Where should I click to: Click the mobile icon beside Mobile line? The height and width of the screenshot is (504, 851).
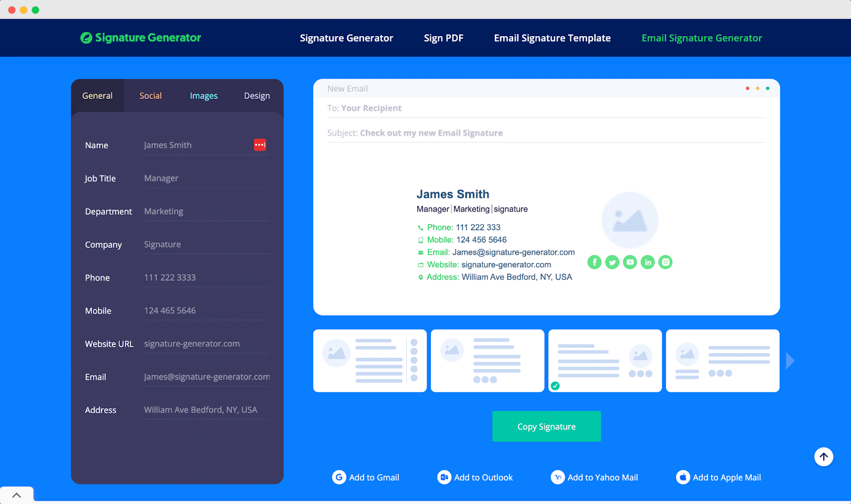[x=421, y=240]
